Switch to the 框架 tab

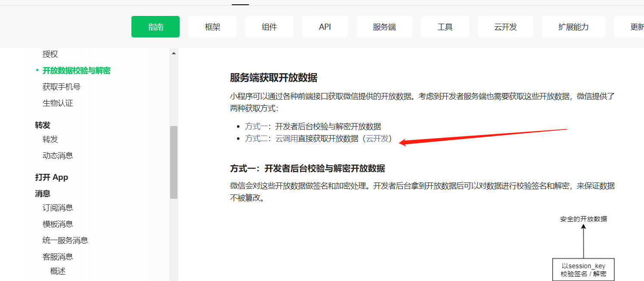pos(212,27)
